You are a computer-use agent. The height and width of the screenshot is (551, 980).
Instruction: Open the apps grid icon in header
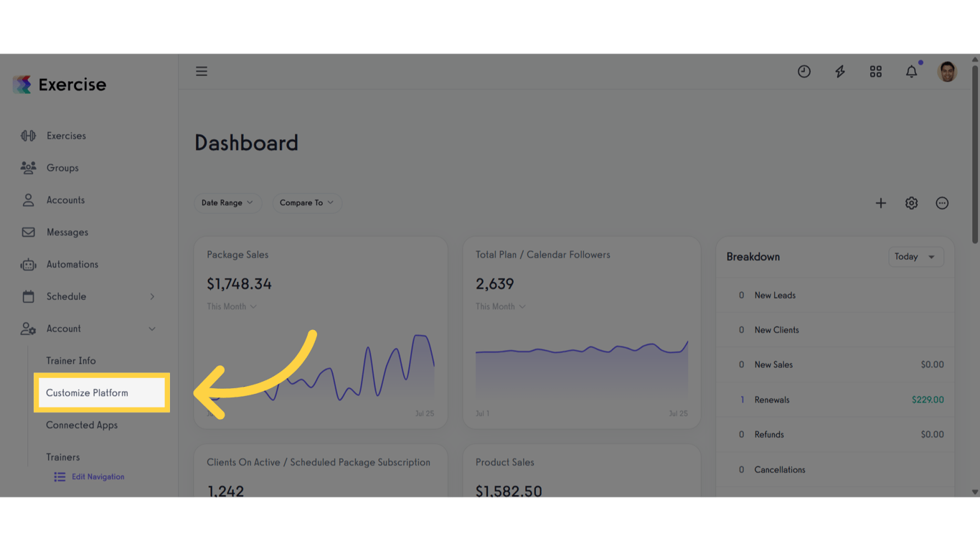[x=875, y=71]
